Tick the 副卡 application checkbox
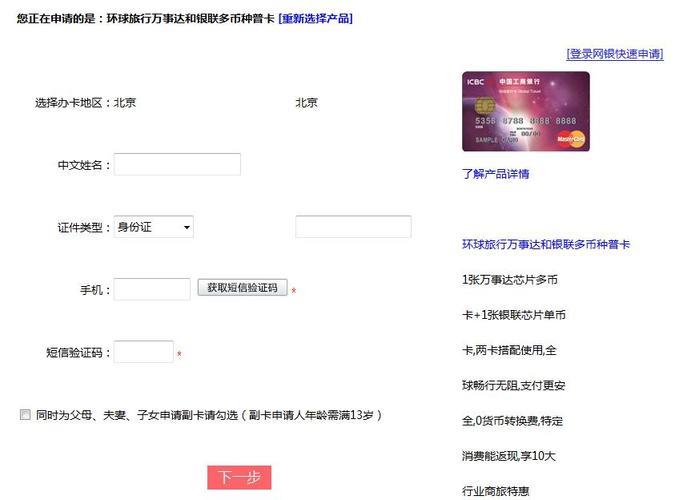 25,415
